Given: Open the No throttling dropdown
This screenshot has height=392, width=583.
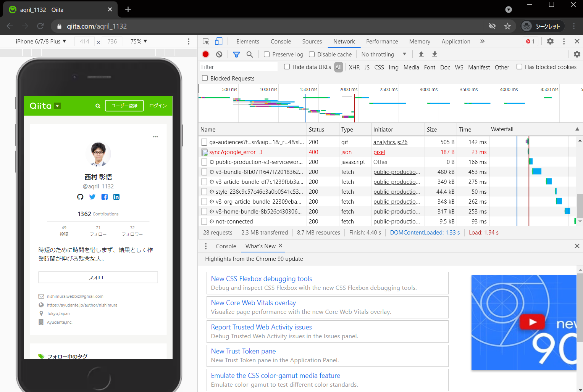Looking at the screenshot, I should pyautogui.click(x=384, y=55).
